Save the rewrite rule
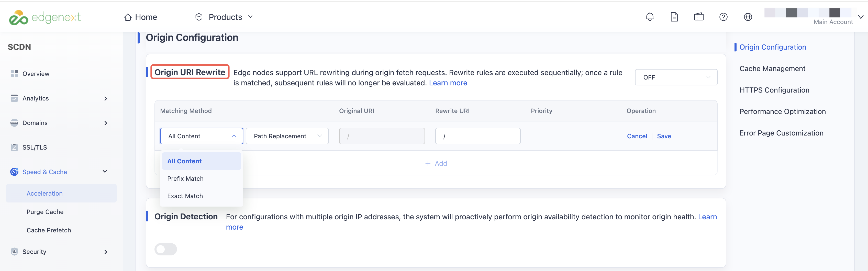 [x=664, y=136]
